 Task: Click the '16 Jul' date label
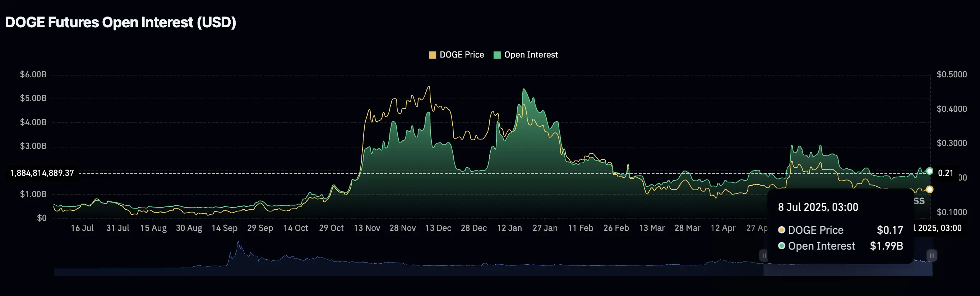point(82,228)
